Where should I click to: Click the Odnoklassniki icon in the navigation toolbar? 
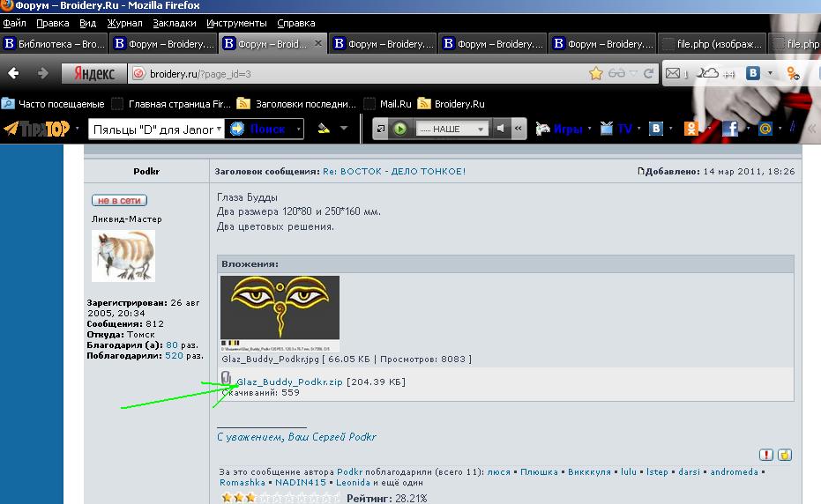793,73
